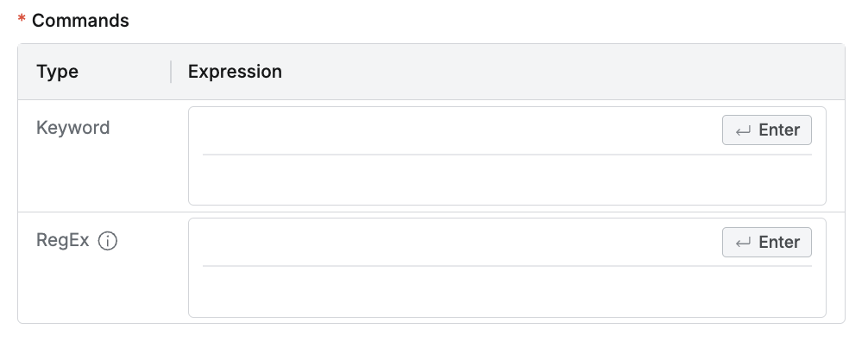Submit keyword with the Keyword Enter button
Image resolution: width=868 pixels, height=342 pixels.
767,130
